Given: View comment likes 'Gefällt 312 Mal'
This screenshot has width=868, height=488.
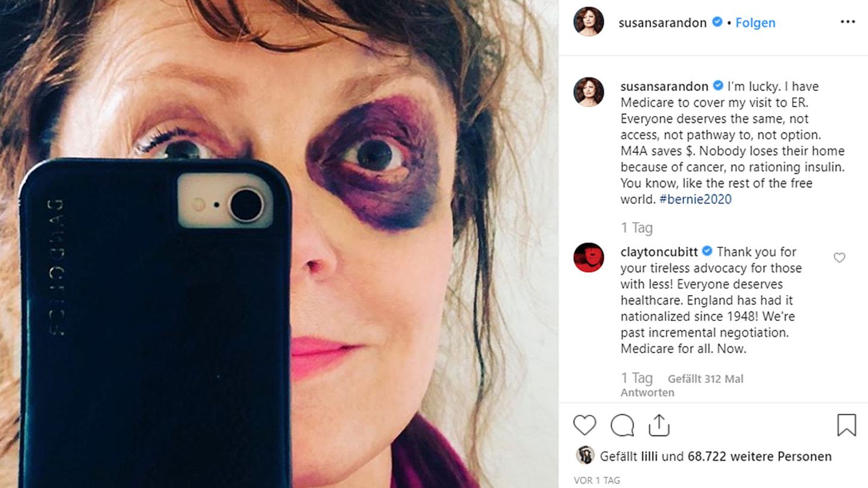Looking at the screenshot, I should [705, 379].
